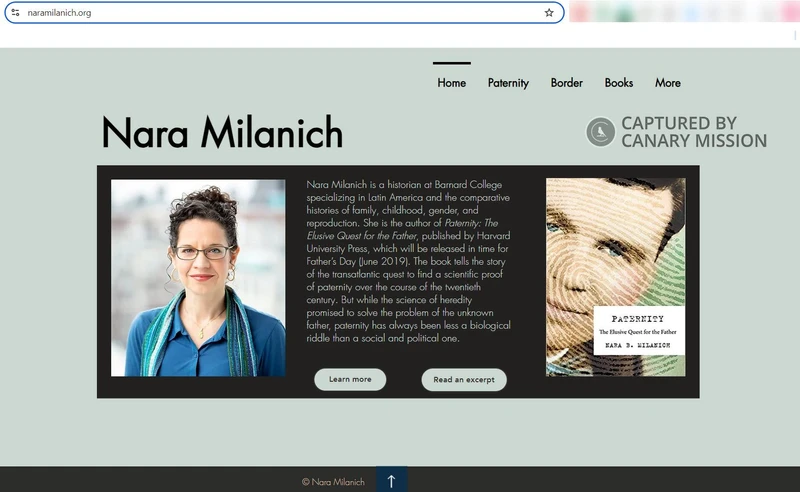This screenshot has width=800, height=492.
Task: Open the Paternity book cover image
Action: [x=615, y=250]
